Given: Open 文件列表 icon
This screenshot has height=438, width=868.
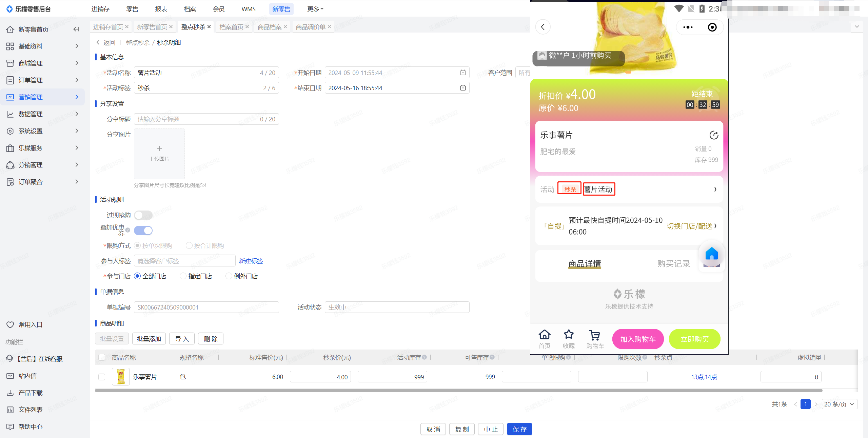Looking at the screenshot, I should pos(10,410).
